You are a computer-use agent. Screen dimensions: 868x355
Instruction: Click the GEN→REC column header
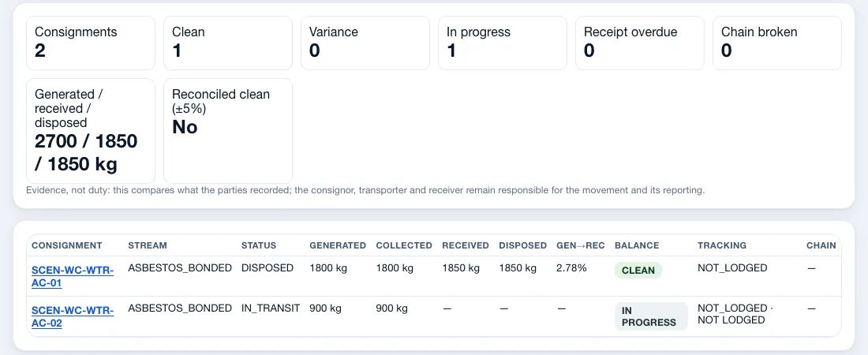point(581,245)
